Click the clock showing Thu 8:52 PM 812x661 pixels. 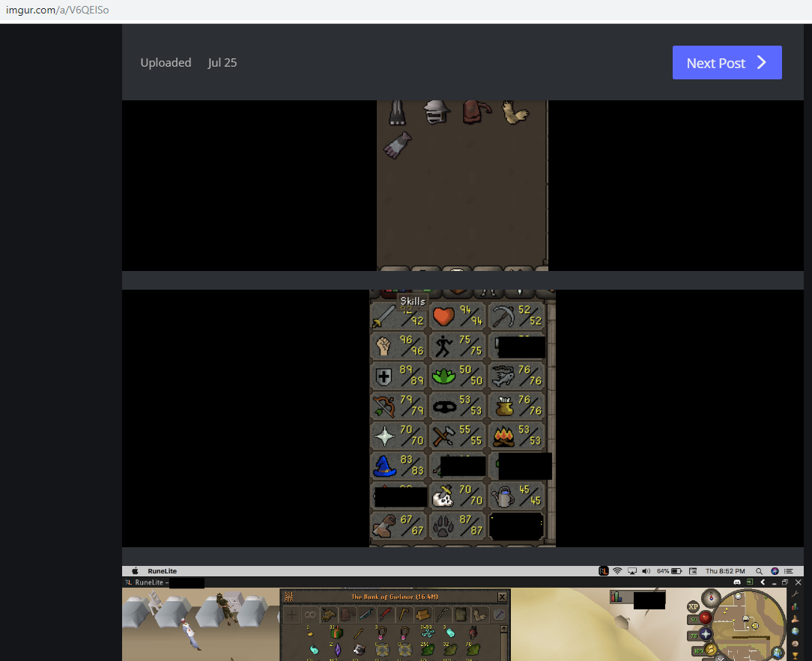[x=725, y=571]
